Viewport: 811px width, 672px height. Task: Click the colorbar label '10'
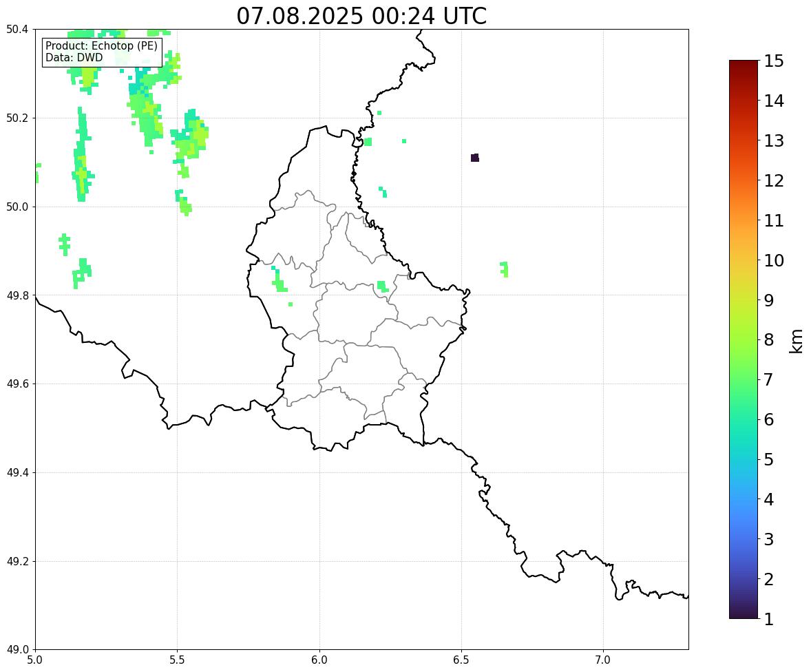774,260
